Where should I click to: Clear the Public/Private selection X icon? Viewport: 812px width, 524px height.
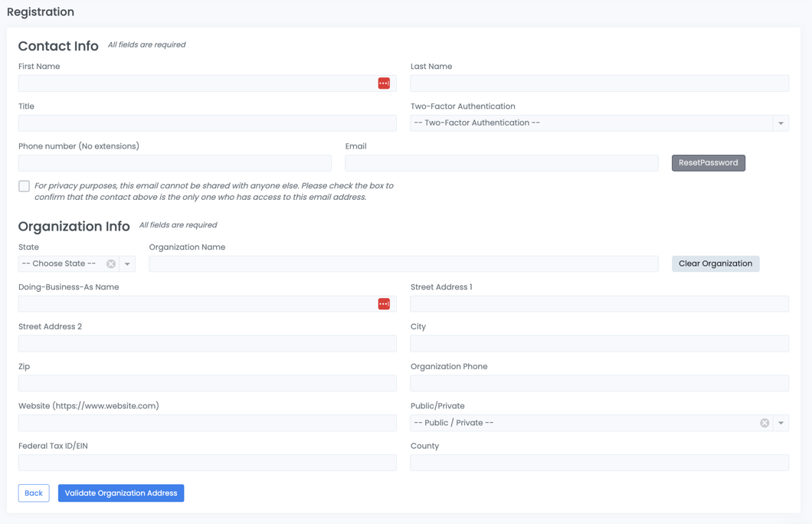pyautogui.click(x=765, y=423)
